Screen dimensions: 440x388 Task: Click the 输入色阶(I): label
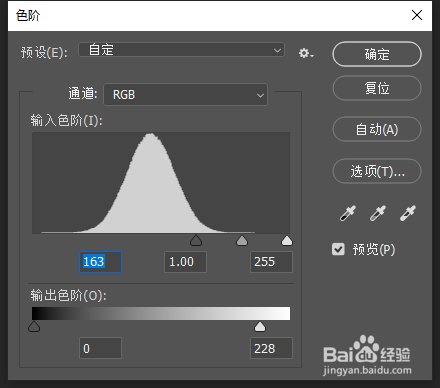66,120
